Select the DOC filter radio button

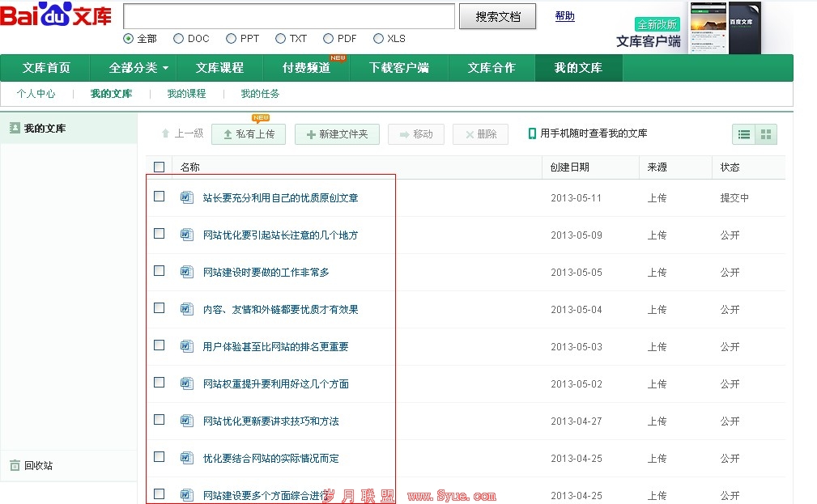178,39
